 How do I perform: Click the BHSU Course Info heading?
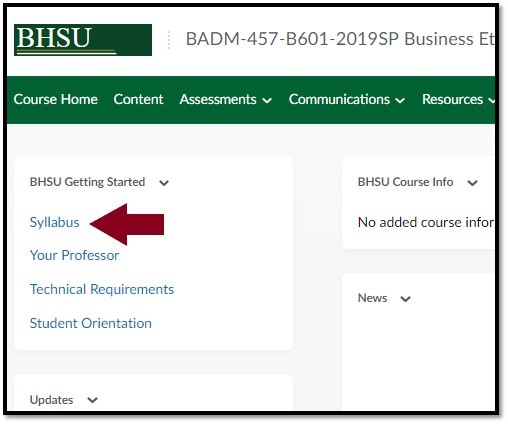pyautogui.click(x=405, y=182)
